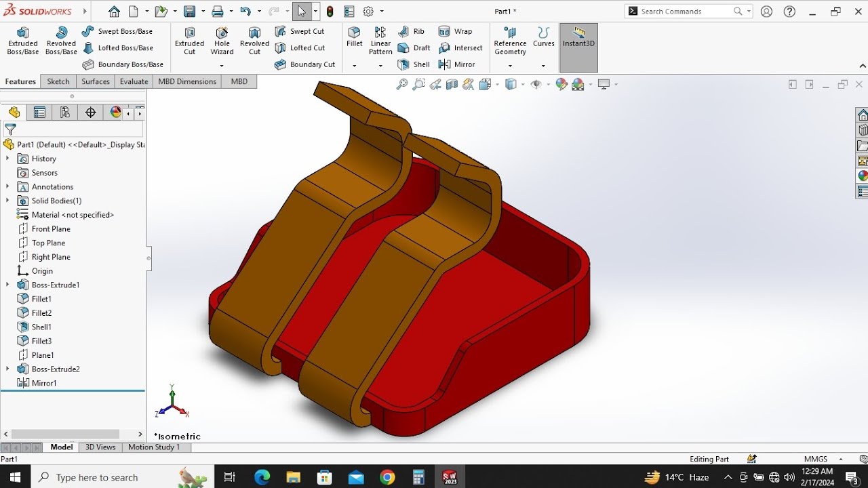The width and height of the screenshot is (868, 488).
Task: Click the feature tree horizontal scrollbar
Action: [66, 434]
